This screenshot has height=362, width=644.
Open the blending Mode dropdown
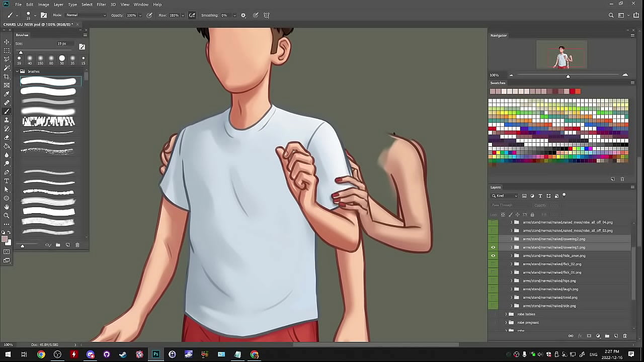pyautogui.click(x=87, y=15)
